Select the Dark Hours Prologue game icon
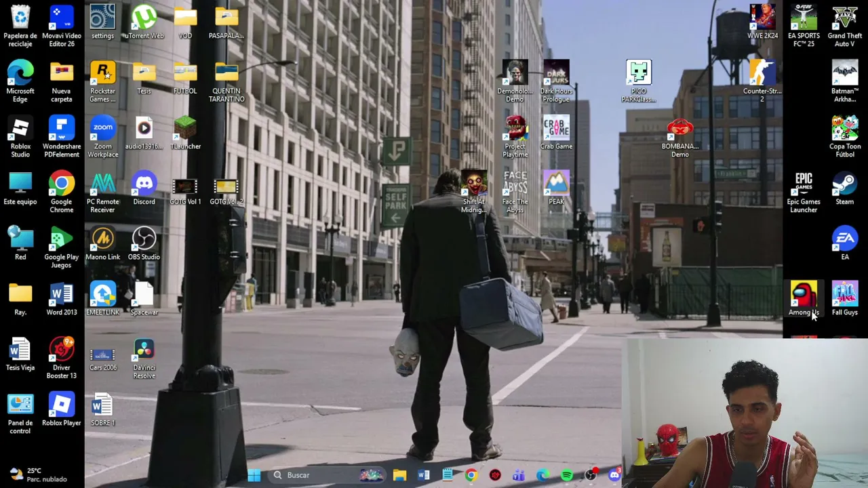The height and width of the screenshot is (488, 868). tap(556, 81)
